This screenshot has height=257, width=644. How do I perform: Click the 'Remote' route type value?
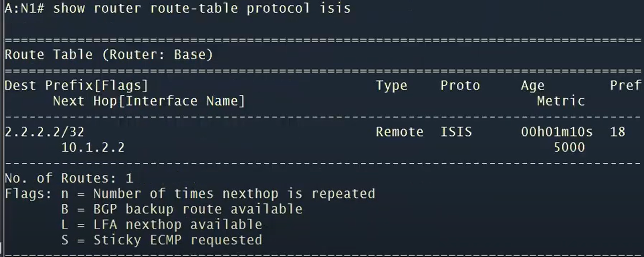pos(400,132)
